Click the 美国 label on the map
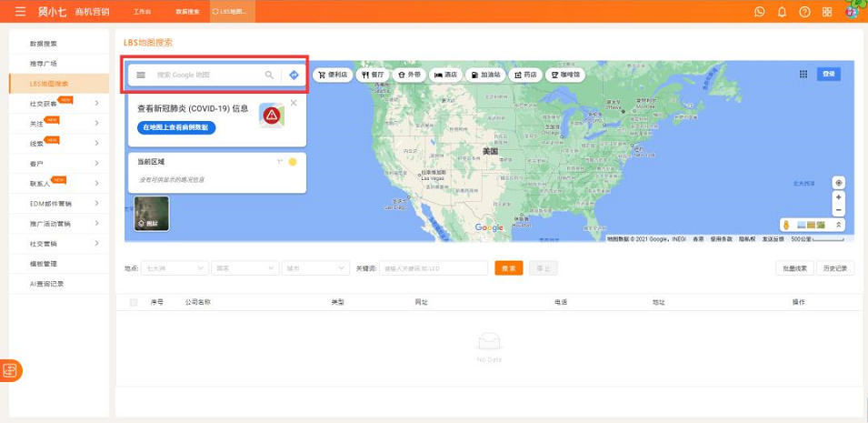Image resolution: width=868 pixels, height=423 pixels. click(x=490, y=151)
